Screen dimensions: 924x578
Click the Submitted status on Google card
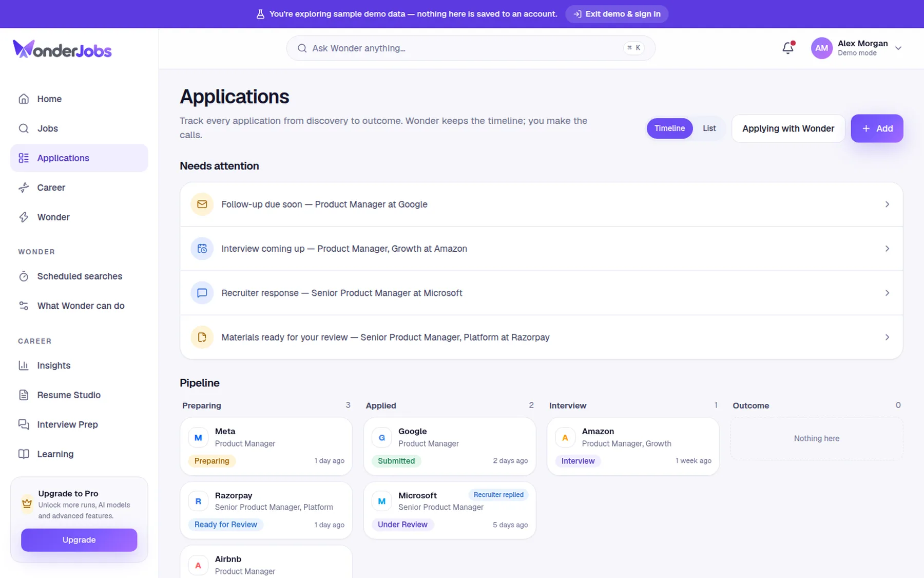(x=396, y=461)
